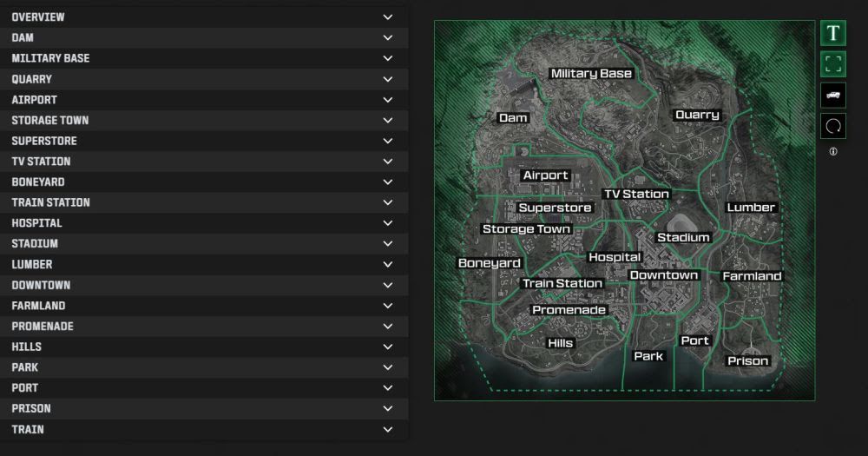
Task: Expand the Storage Town section chevron
Action: pos(388,120)
